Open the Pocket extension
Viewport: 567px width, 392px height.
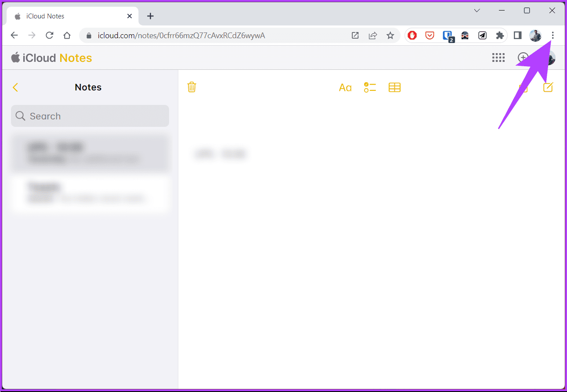pos(430,36)
